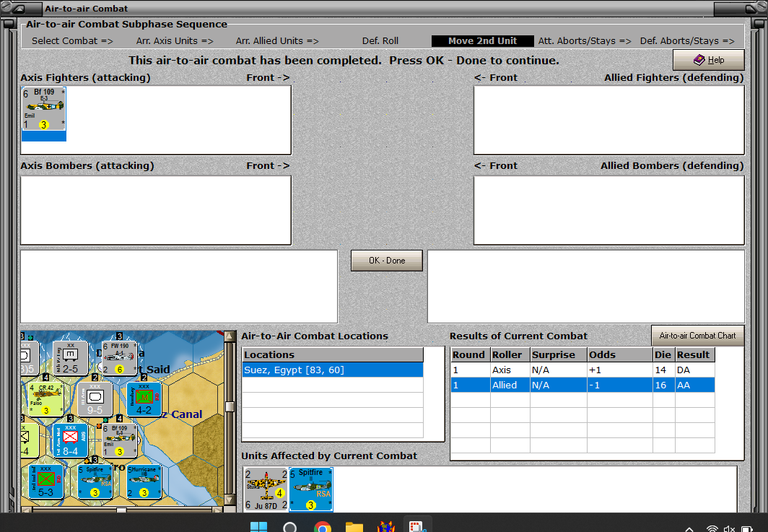The image size is (768, 532).
Task: Click the book icon on the Help button
Action: [699, 60]
